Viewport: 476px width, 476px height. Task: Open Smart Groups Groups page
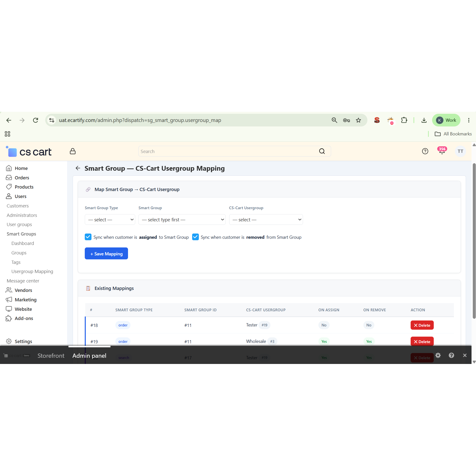pyautogui.click(x=19, y=253)
